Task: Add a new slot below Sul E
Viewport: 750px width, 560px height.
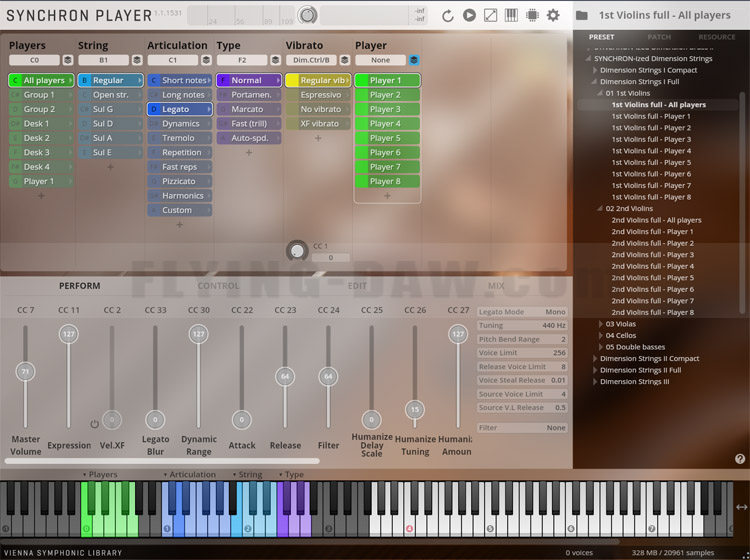Action: point(110,167)
